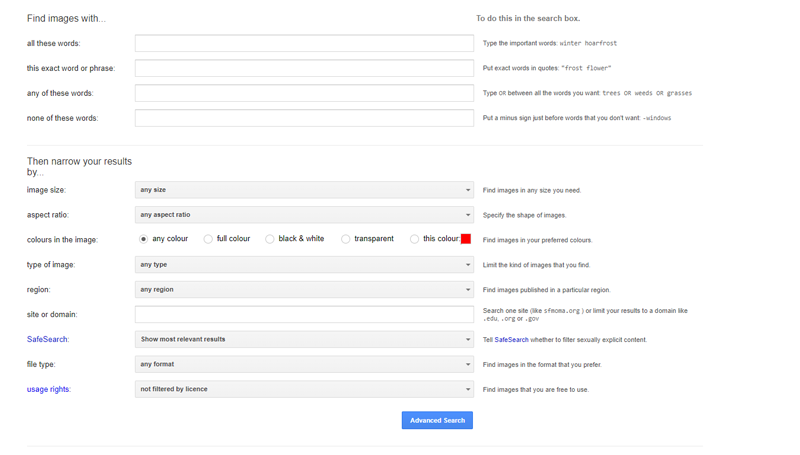The width and height of the screenshot is (800, 455).
Task: Click the 'this exact word or phrase' field
Action: point(304,68)
